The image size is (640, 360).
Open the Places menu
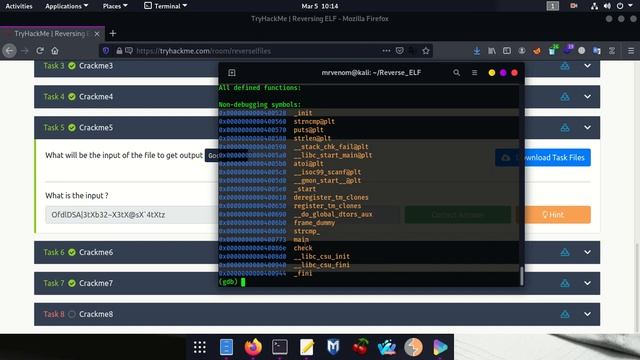(x=115, y=6)
